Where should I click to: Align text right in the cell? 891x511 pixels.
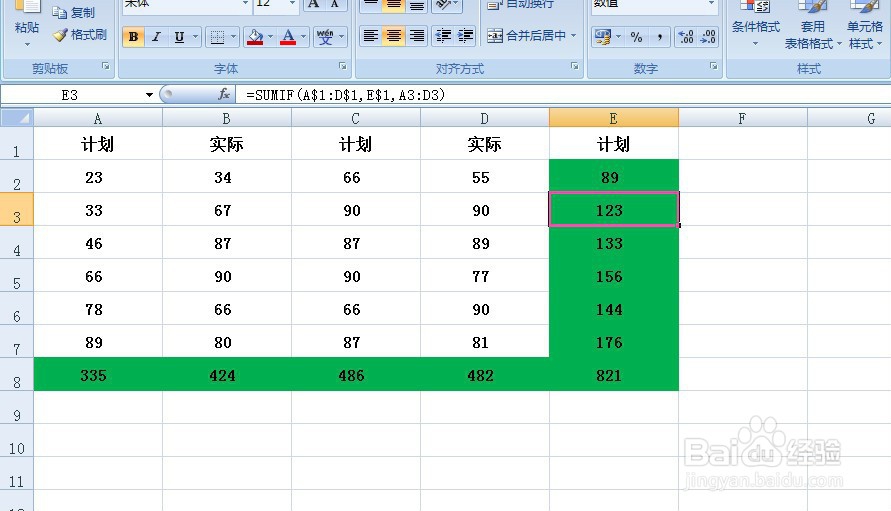pyautogui.click(x=417, y=36)
